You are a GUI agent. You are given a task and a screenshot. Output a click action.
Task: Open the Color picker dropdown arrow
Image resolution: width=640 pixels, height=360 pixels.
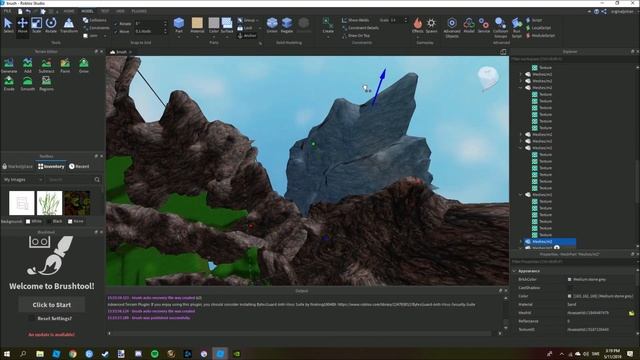pyautogui.click(x=213, y=37)
